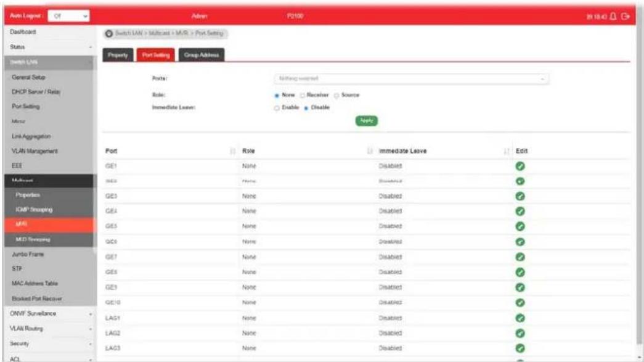Click the edit icon for port GE3
The height and width of the screenshot is (362, 644).
tap(520, 196)
